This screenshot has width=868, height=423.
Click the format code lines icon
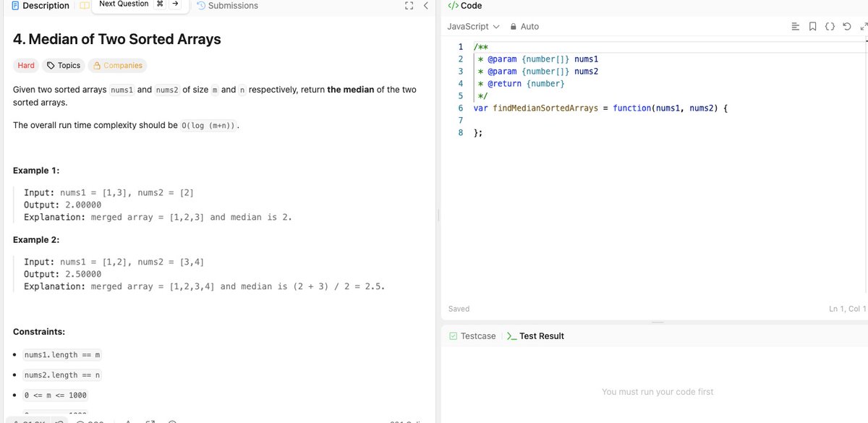pos(796,27)
